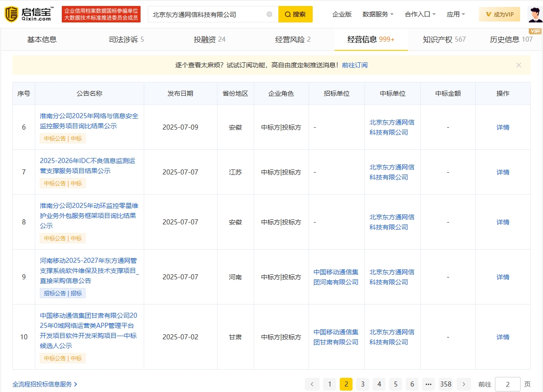Image resolution: width=543 pixels, height=392 pixels.
Task: Click the 河南 province cell
Action: [x=235, y=277]
